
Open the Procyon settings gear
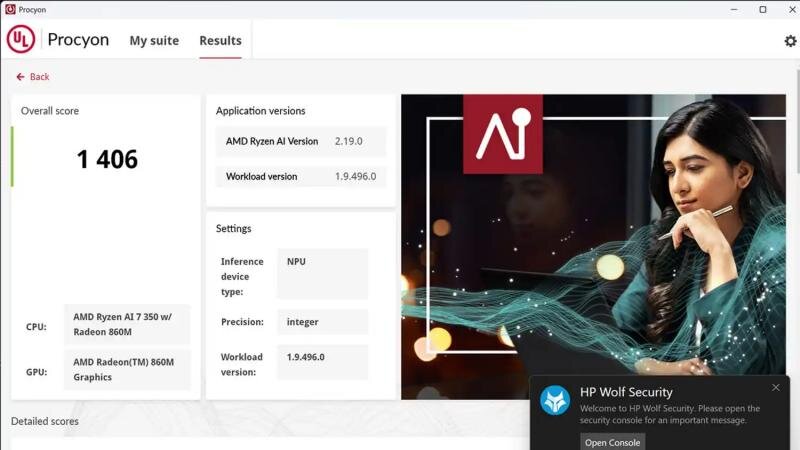click(790, 41)
